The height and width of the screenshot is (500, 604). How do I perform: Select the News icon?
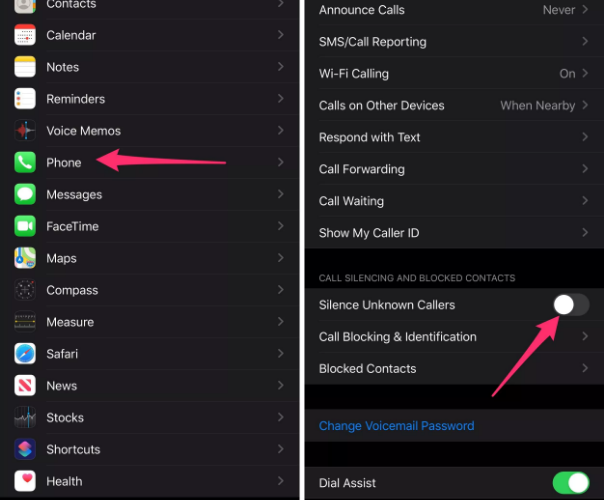pyautogui.click(x=25, y=386)
